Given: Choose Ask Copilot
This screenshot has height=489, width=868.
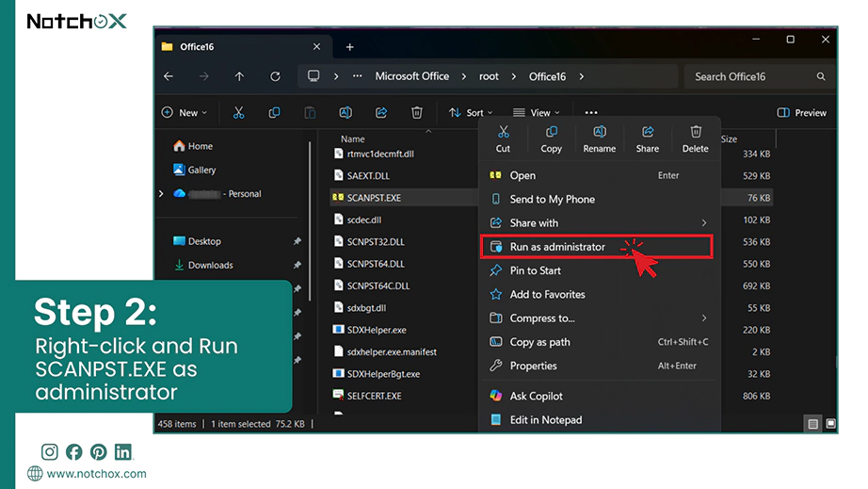Looking at the screenshot, I should (599, 396).
